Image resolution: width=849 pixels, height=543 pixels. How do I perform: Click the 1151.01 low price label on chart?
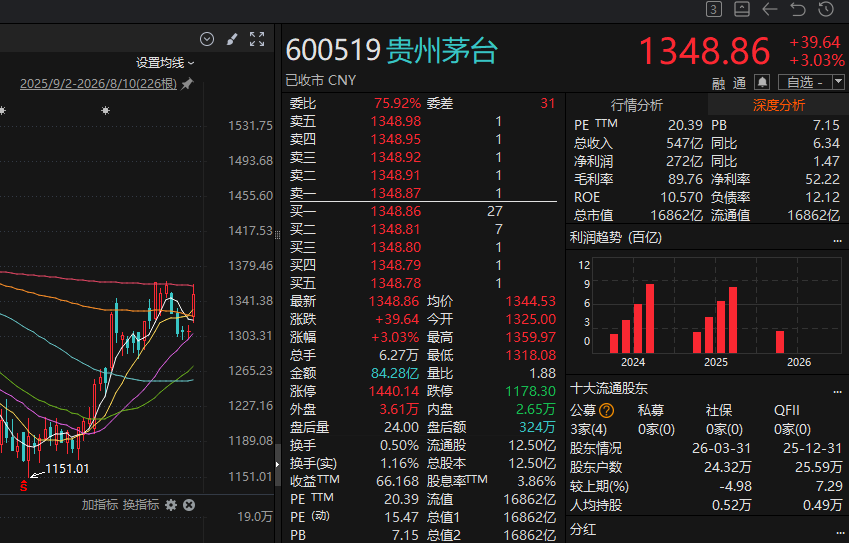pyautogui.click(x=67, y=469)
